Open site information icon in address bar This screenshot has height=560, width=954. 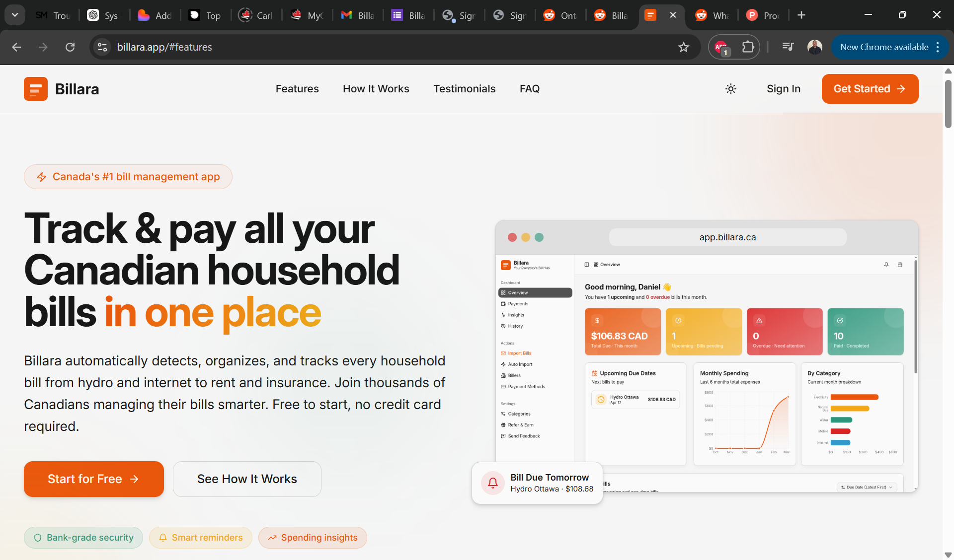pos(102,47)
